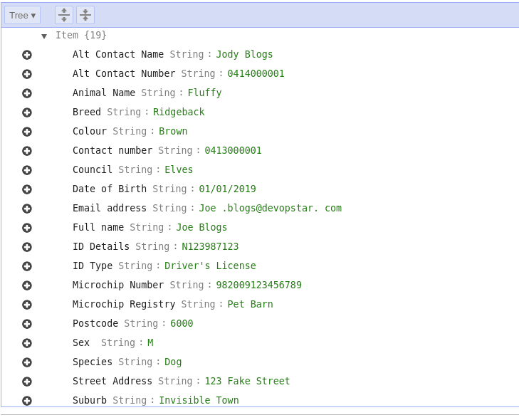Select the Full name value Joe Blogs
Viewport: 519px width, 420px height.
[201, 228]
